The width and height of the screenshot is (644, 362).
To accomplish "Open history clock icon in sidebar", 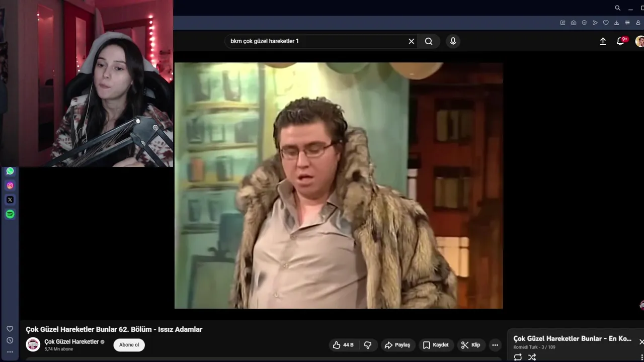I will 10,340.
